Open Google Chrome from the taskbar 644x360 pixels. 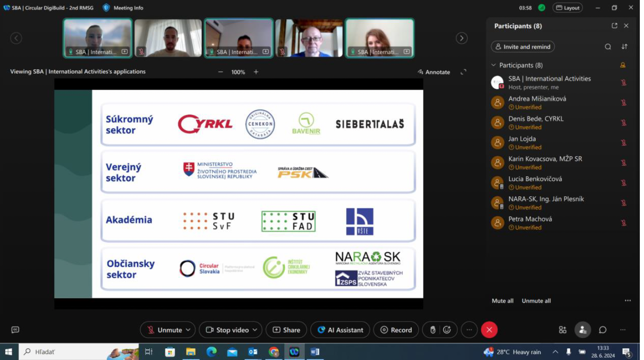tap(274, 352)
